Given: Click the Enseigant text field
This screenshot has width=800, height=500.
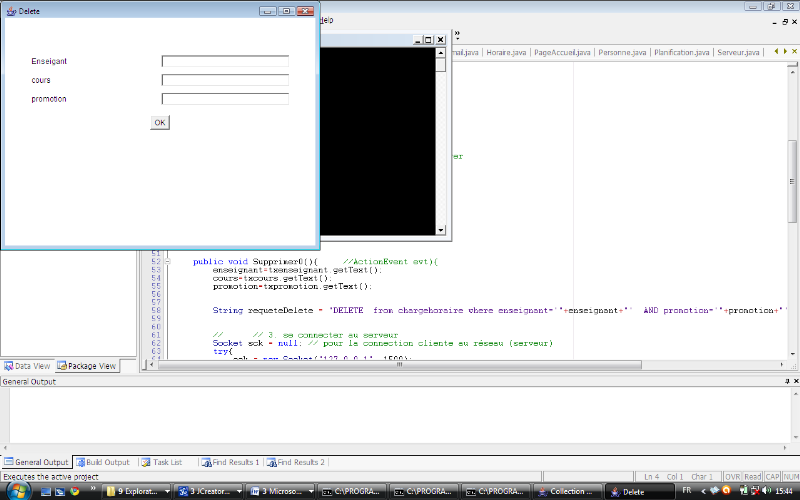Looking at the screenshot, I should (225, 61).
